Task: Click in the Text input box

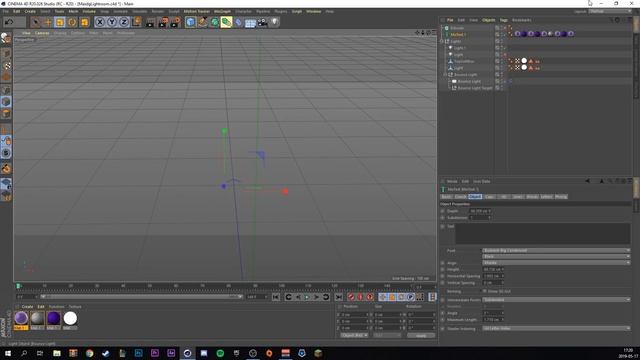Action: click(543, 234)
